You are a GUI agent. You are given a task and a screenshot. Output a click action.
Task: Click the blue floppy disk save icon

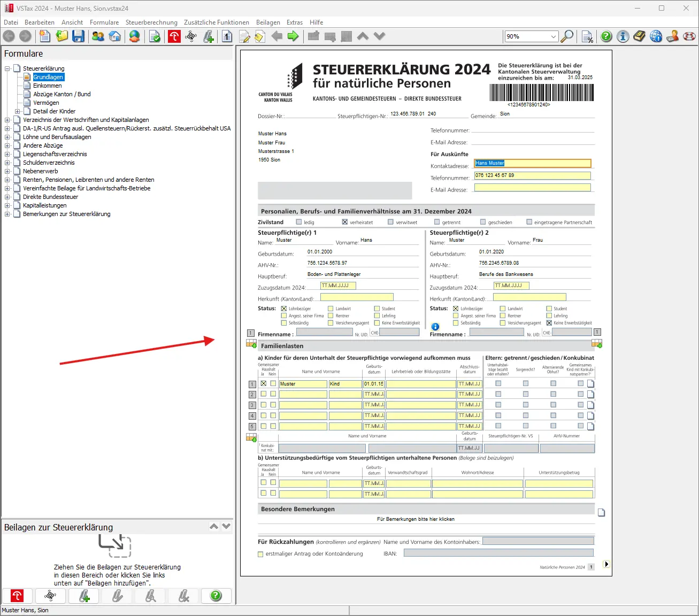pyautogui.click(x=79, y=36)
